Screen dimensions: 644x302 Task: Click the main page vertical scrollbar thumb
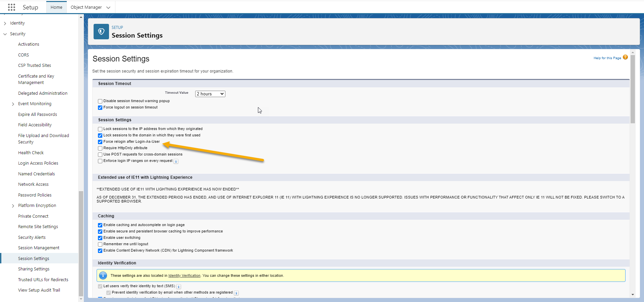pos(633,89)
